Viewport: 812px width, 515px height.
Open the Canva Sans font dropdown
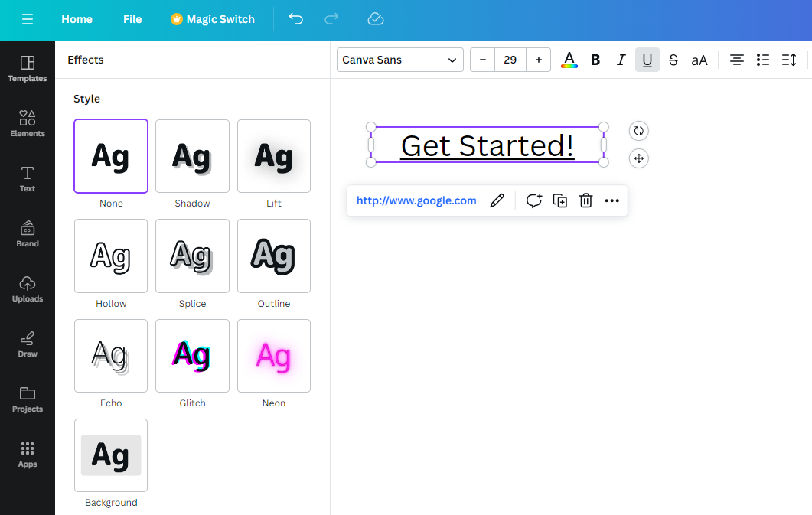click(x=399, y=60)
